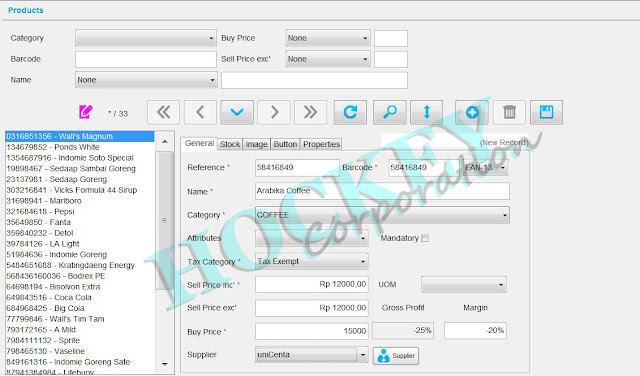640x376 pixels.
Task: Click product list scrollbar down arrow
Action: pos(165,364)
